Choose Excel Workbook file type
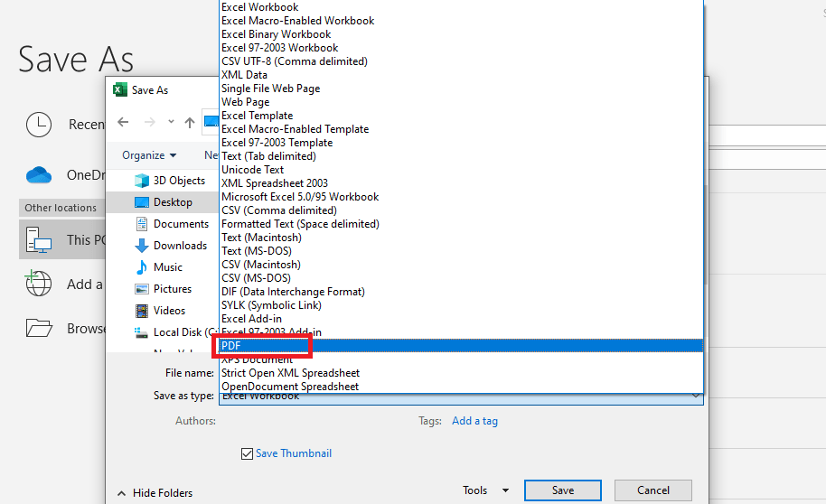Screen dimensions: 826x504 coord(461,7)
